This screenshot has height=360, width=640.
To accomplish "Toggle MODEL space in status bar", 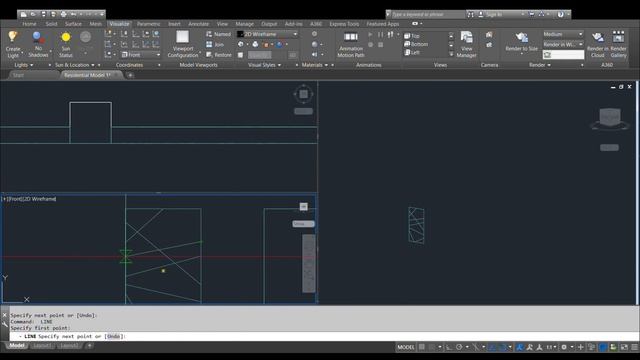I will point(406,347).
